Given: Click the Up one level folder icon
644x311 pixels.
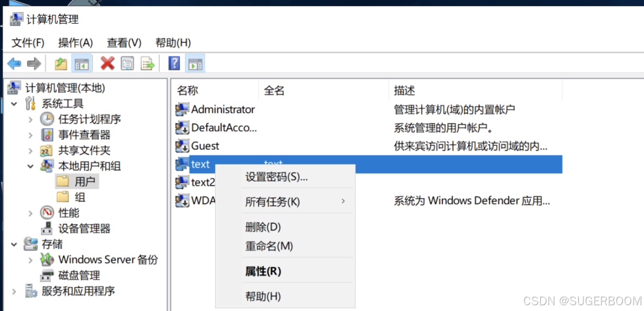Looking at the screenshot, I should coord(61,64).
